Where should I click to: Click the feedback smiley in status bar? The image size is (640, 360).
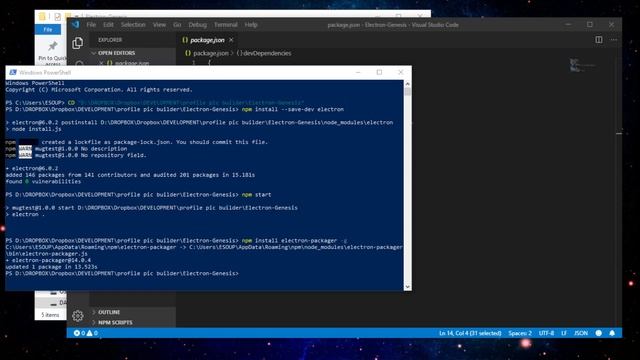[598, 333]
